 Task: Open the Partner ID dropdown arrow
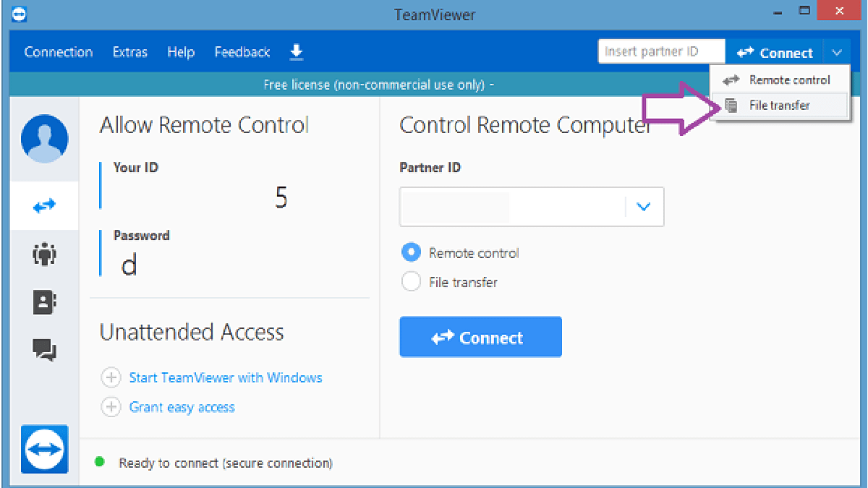tap(643, 206)
